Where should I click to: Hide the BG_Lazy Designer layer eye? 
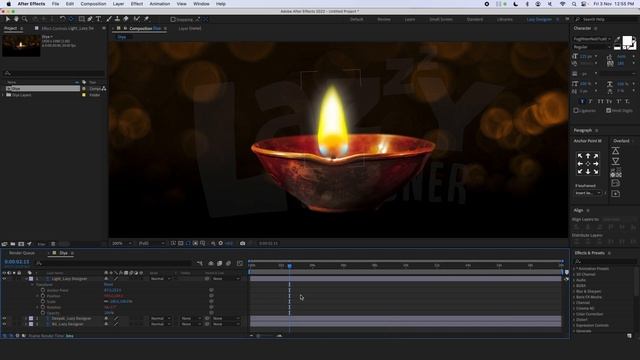[x=4, y=324]
